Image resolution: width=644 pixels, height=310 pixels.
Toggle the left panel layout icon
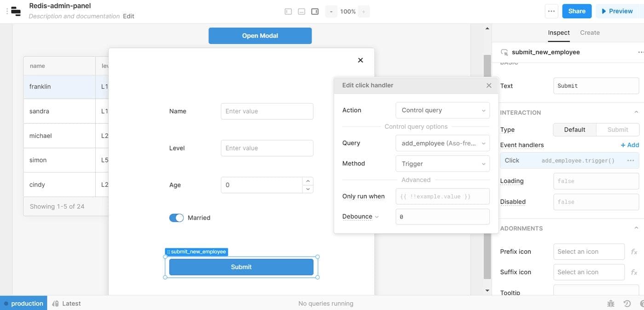pyautogui.click(x=288, y=11)
